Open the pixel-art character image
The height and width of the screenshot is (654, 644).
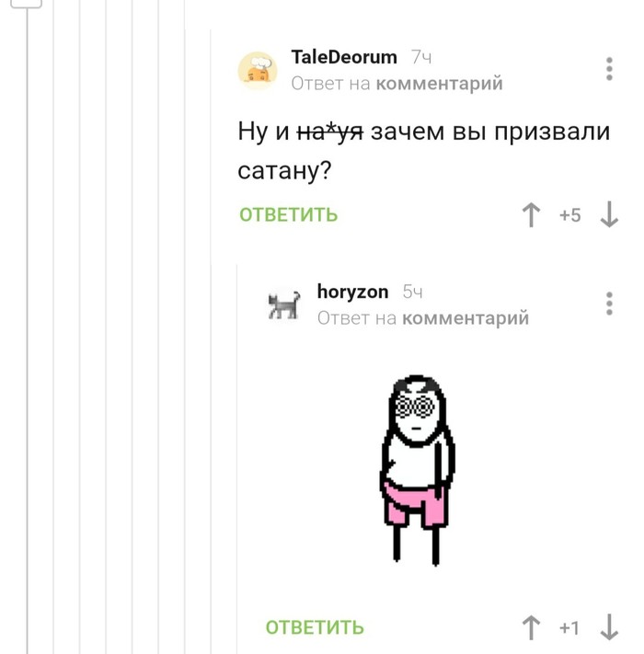(417, 470)
